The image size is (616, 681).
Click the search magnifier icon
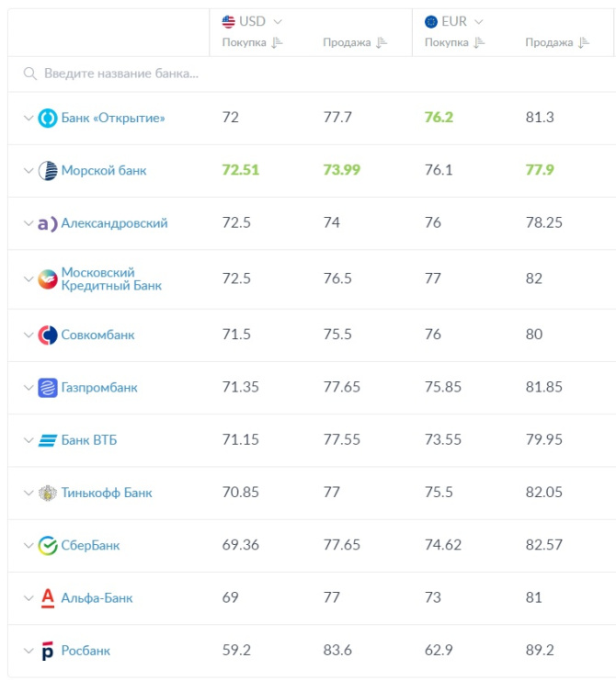(30, 74)
